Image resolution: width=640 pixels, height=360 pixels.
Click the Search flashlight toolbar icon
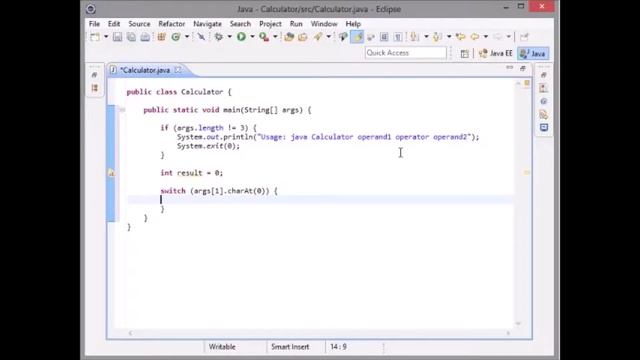pyautogui.click(x=318, y=37)
